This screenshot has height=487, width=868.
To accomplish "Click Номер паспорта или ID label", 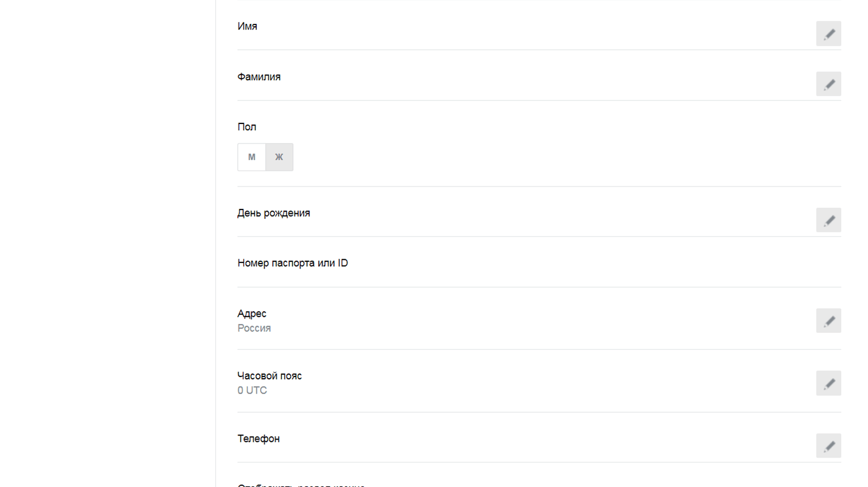I will pos(292,263).
